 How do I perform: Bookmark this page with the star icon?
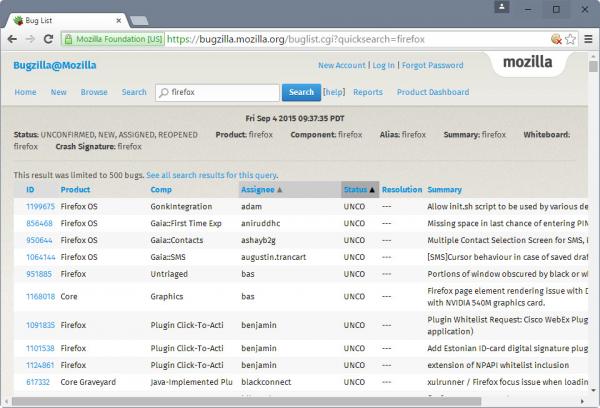pos(570,39)
